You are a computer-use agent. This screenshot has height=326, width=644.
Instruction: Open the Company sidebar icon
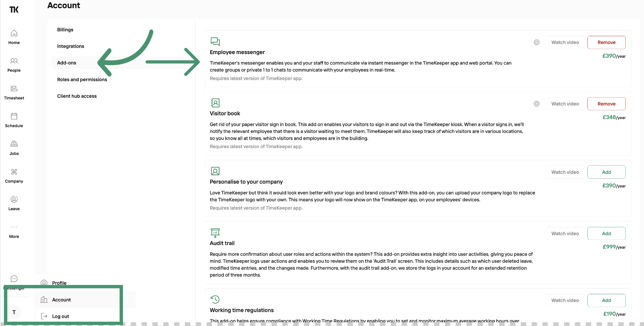(x=14, y=172)
